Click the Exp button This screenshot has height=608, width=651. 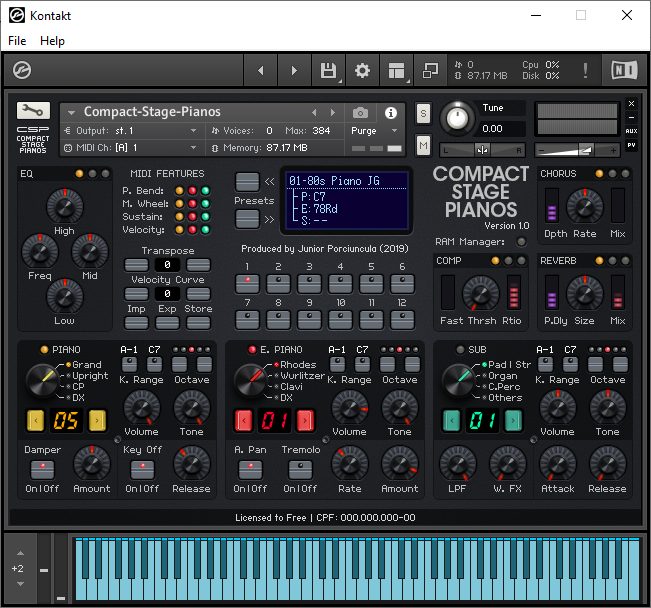tap(167, 322)
